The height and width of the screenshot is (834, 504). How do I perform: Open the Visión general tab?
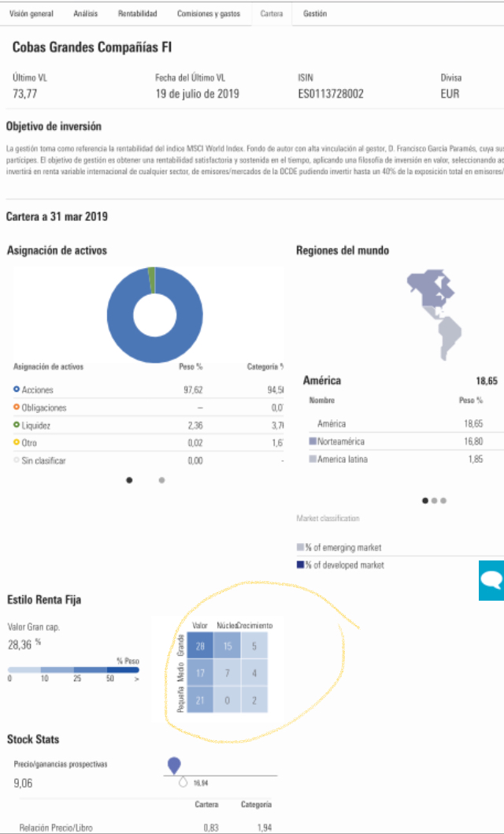(31, 14)
